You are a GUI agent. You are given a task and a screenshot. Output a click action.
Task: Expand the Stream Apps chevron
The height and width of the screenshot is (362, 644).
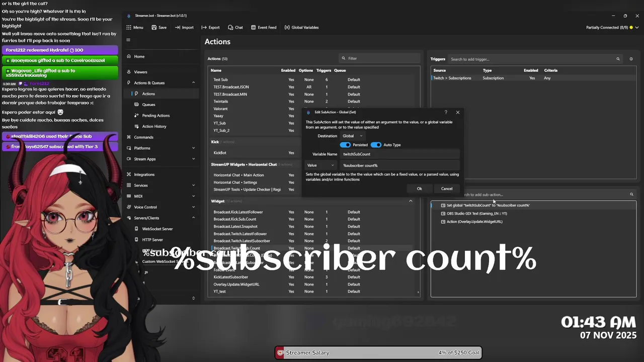pos(193,159)
